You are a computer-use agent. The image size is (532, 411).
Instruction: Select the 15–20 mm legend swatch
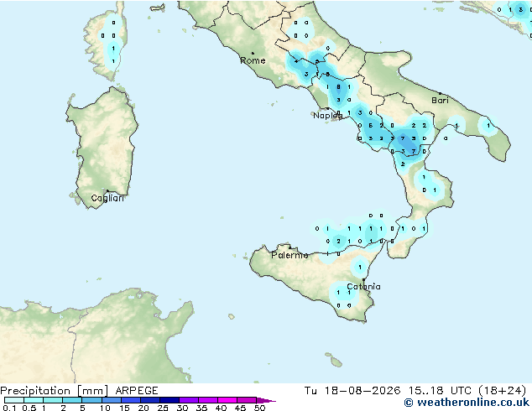[131, 400]
